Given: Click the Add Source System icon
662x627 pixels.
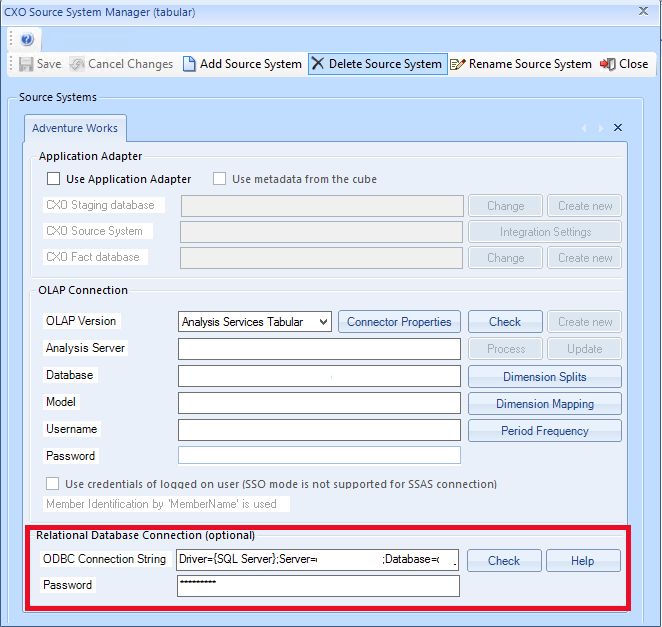Looking at the screenshot, I should pos(189,64).
